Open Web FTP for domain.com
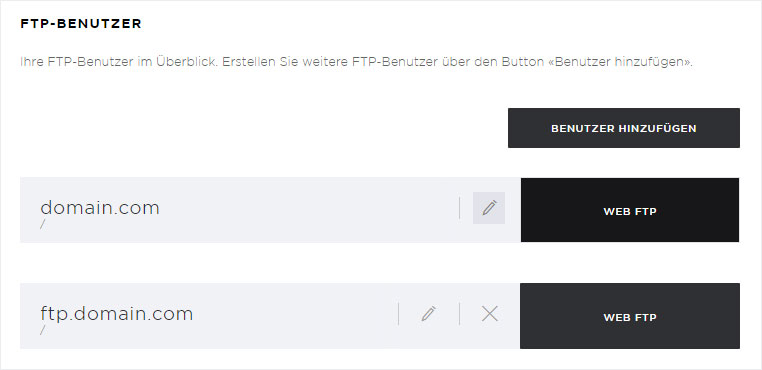 630,210
